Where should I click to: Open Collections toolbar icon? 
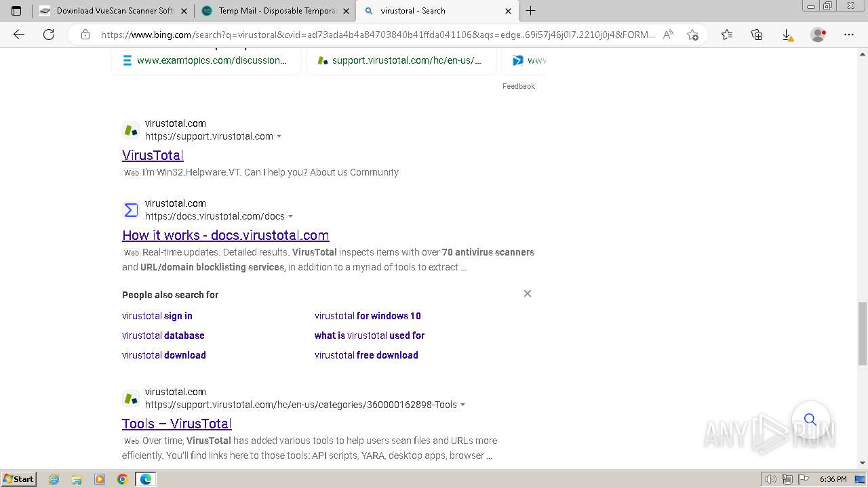click(x=757, y=35)
